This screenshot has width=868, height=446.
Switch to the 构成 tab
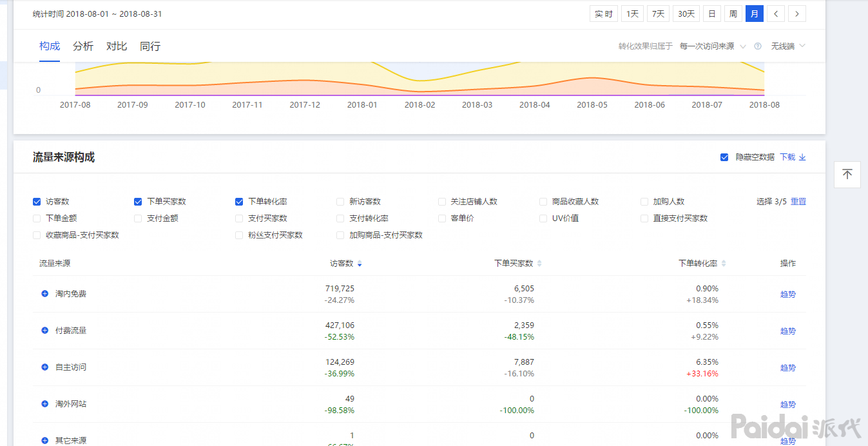click(x=50, y=46)
